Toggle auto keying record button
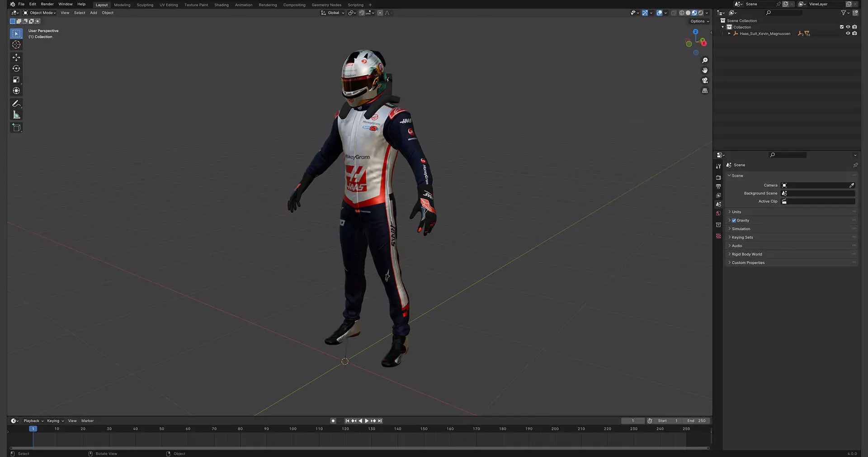This screenshot has height=457, width=868. (333, 421)
